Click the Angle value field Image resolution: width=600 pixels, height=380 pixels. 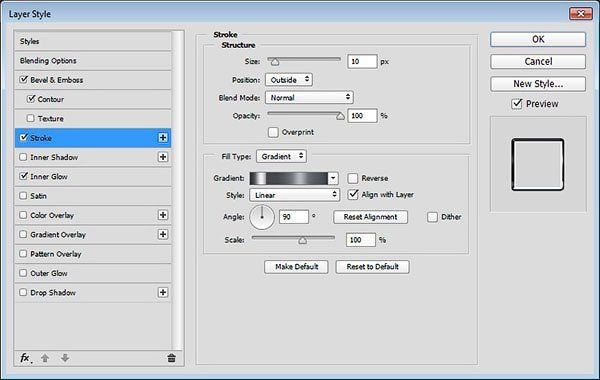pos(294,217)
